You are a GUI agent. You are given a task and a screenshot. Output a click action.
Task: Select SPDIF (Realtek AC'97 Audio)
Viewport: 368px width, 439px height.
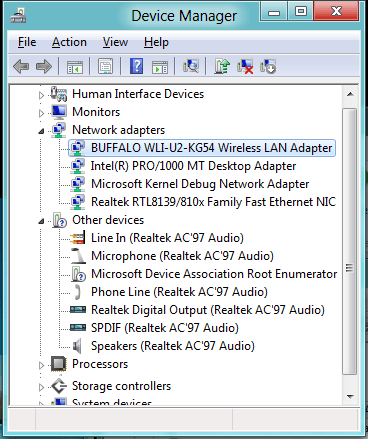[x=165, y=328]
